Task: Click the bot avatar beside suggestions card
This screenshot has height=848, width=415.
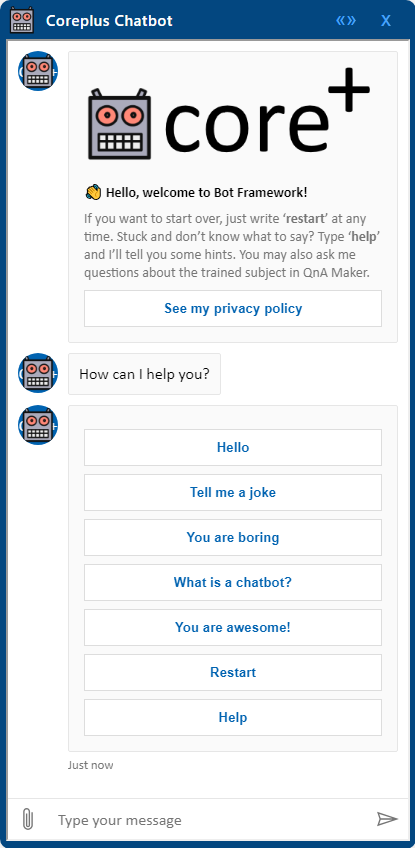Action: tap(38, 425)
